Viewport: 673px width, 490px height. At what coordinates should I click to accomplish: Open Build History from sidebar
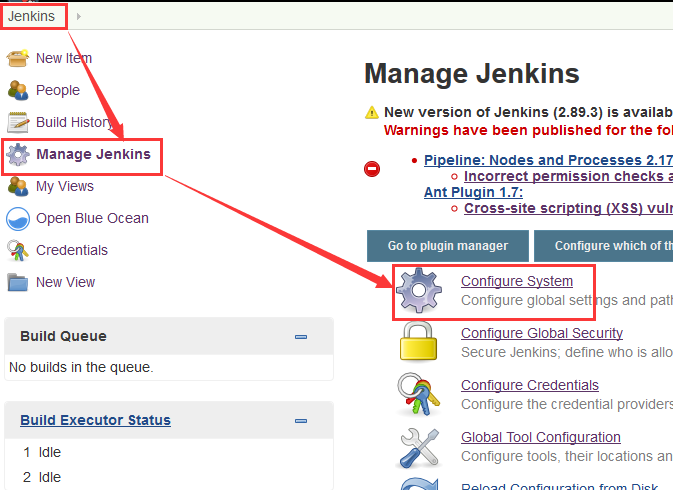tap(75, 122)
